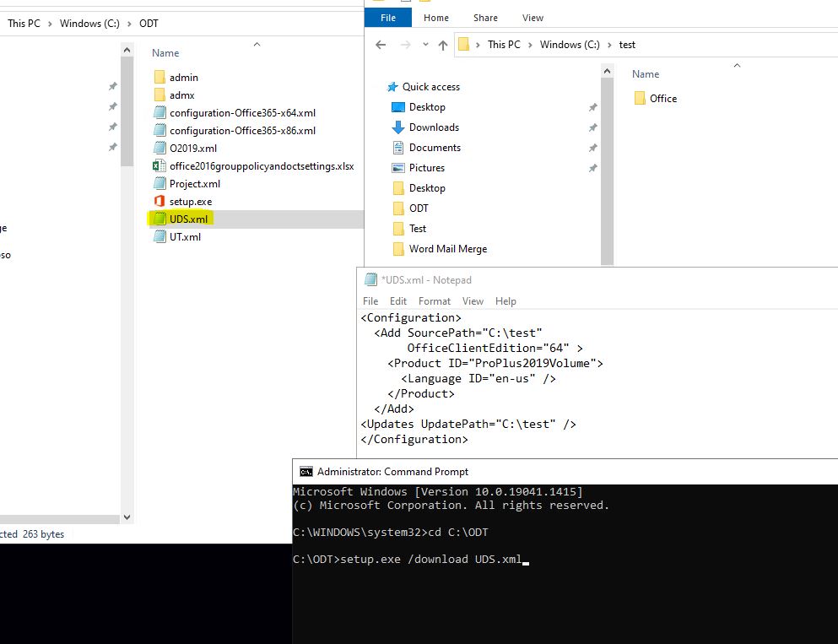Click Windows (C:) in ODT address bar
838x644 pixels.
tap(89, 24)
